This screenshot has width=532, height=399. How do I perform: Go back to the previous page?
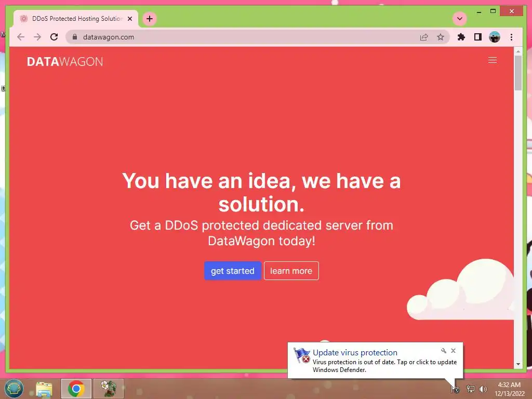[x=21, y=37]
